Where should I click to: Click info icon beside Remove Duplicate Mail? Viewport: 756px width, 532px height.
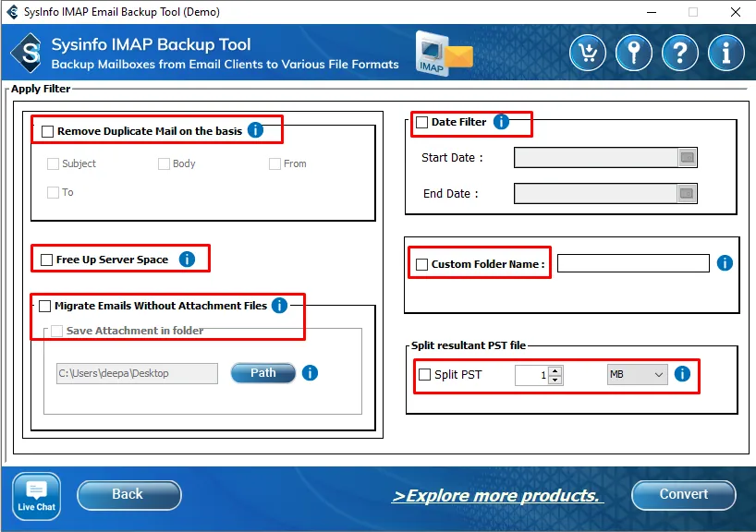pos(255,129)
